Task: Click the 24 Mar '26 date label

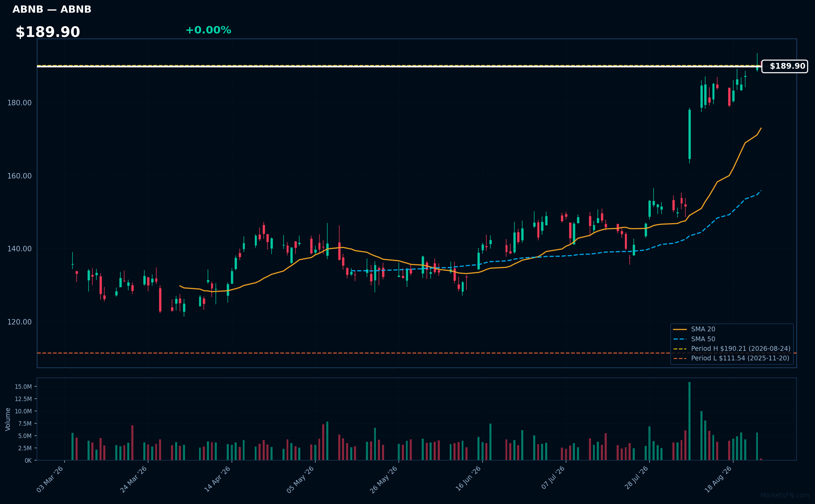Action: tap(133, 479)
